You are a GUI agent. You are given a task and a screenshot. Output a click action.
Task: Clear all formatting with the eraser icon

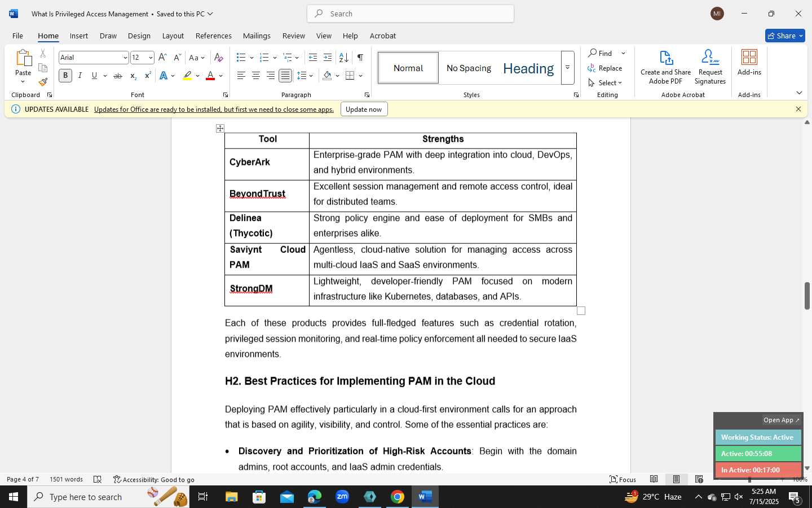[x=219, y=58]
